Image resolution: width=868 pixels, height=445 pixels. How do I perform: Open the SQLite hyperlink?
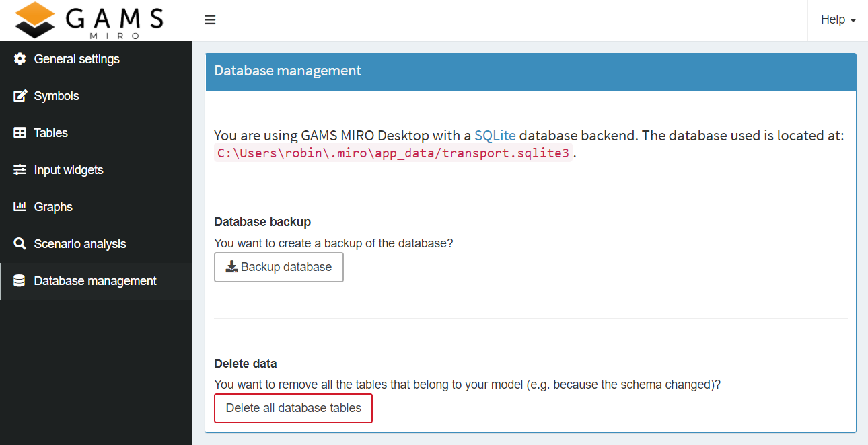(x=495, y=135)
